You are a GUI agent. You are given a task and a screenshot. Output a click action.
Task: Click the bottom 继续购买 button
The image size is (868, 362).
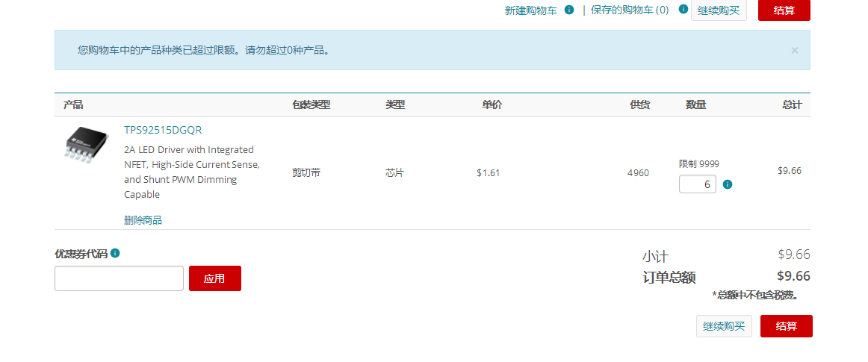724,326
